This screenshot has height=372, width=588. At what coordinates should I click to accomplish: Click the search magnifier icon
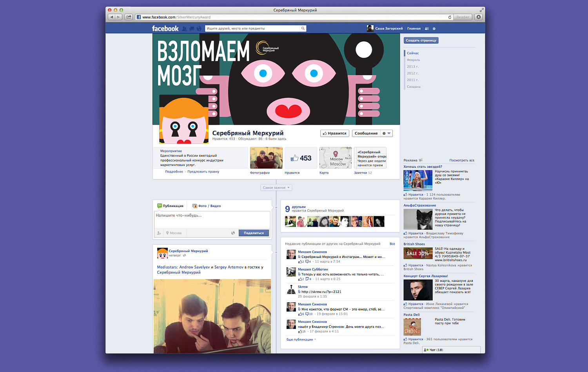click(303, 28)
